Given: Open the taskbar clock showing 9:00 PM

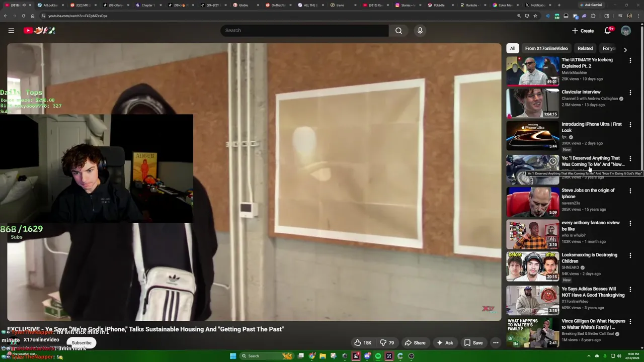Looking at the screenshot, I should tap(633, 356).
